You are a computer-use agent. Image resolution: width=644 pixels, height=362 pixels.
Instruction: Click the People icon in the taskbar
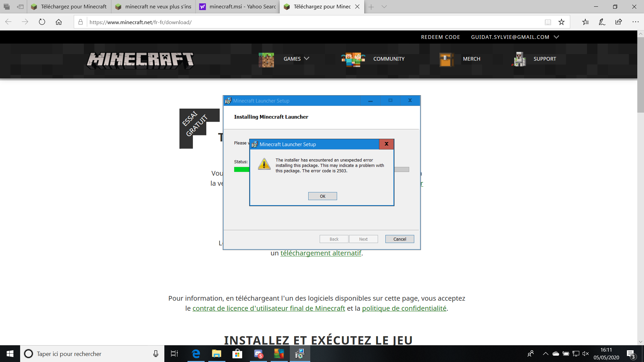tap(531, 354)
